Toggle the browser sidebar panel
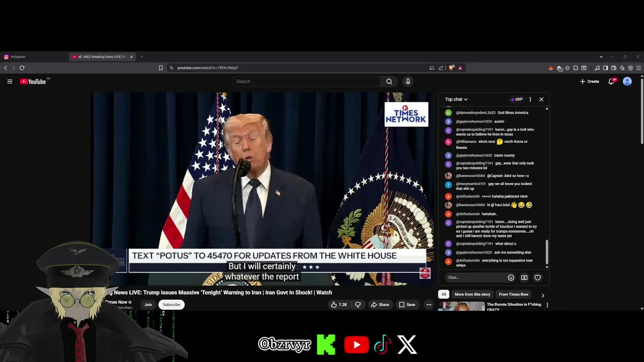Image resolution: width=644 pixels, height=362 pixels. 605,68
